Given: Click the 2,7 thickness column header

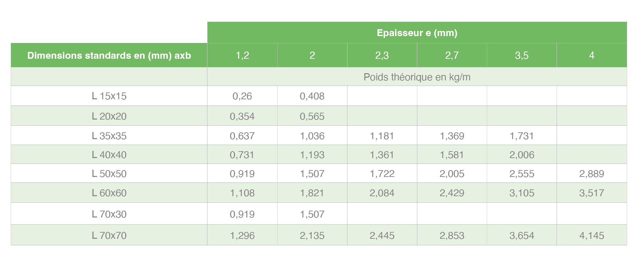Looking at the screenshot, I should tap(452, 55).
